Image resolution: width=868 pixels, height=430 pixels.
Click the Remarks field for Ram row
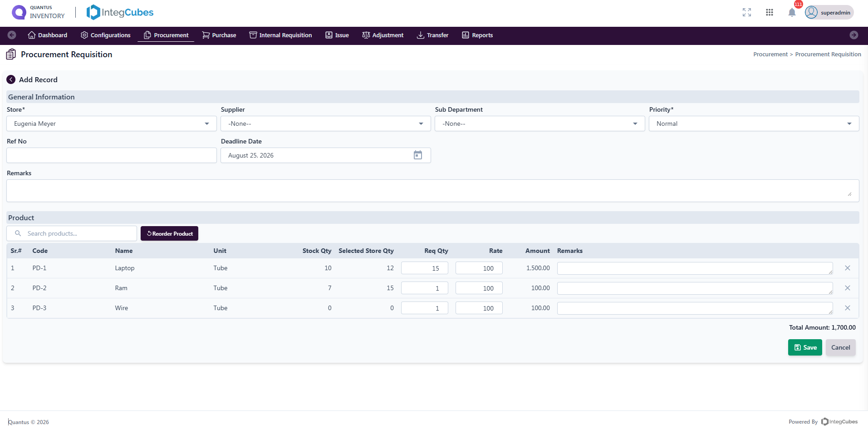(695, 288)
